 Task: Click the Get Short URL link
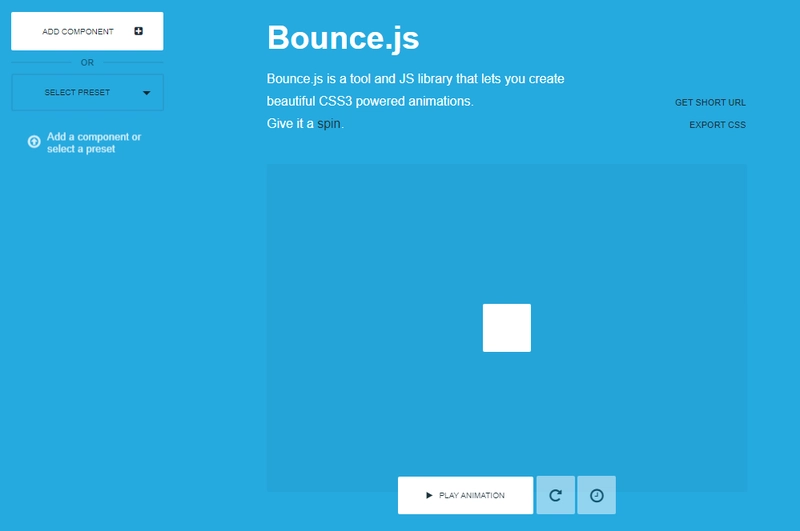(x=710, y=103)
